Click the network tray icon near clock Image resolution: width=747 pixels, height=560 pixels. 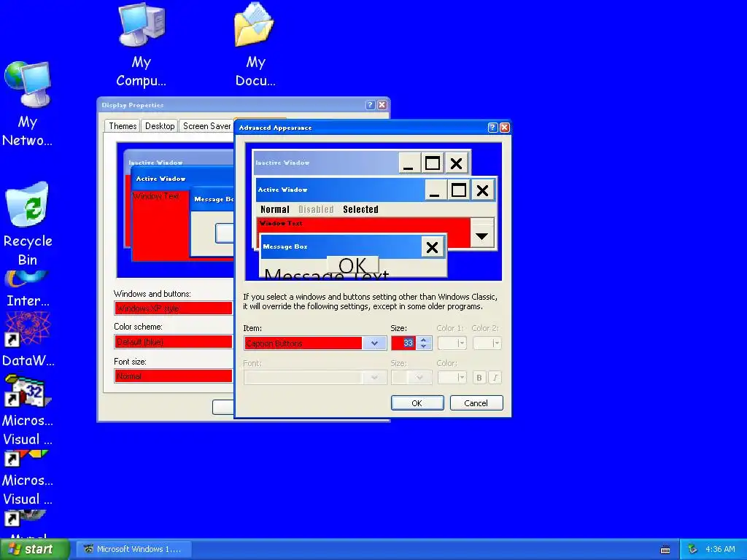pos(692,550)
